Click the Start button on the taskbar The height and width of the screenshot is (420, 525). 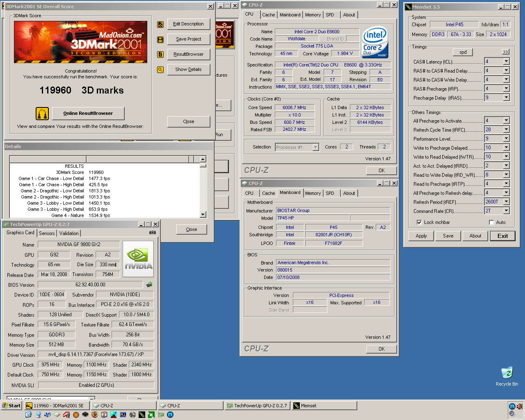11,406
